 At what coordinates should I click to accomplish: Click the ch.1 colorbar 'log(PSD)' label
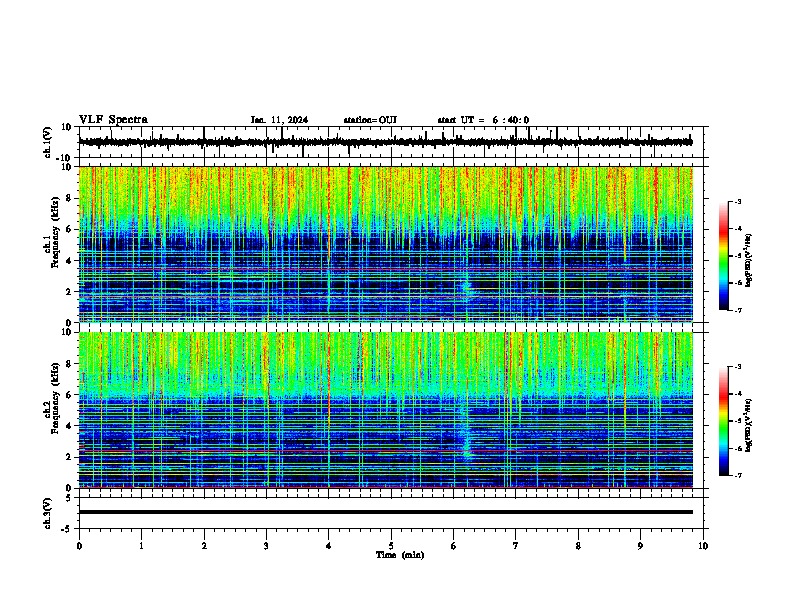pos(749,260)
